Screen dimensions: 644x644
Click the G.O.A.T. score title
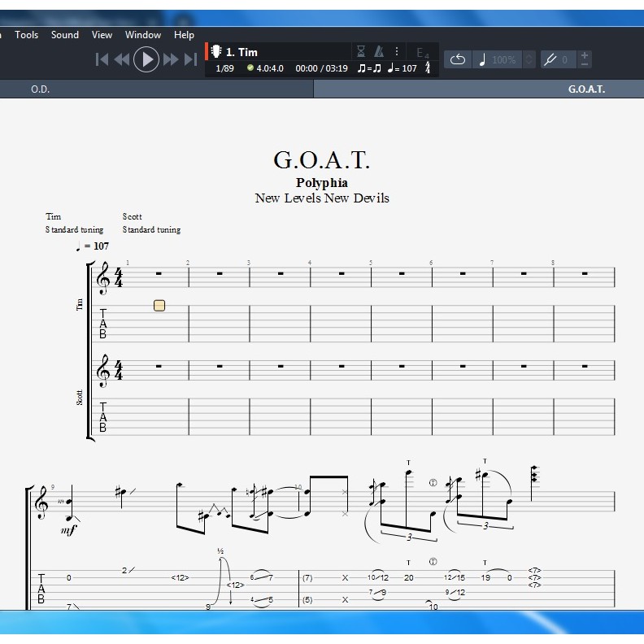point(321,159)
